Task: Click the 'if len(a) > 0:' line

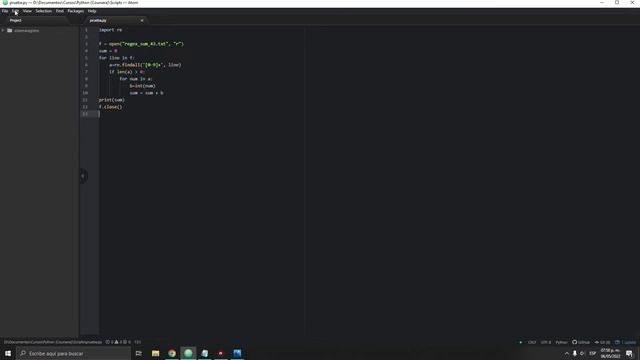Action: [x=127, y=72]
